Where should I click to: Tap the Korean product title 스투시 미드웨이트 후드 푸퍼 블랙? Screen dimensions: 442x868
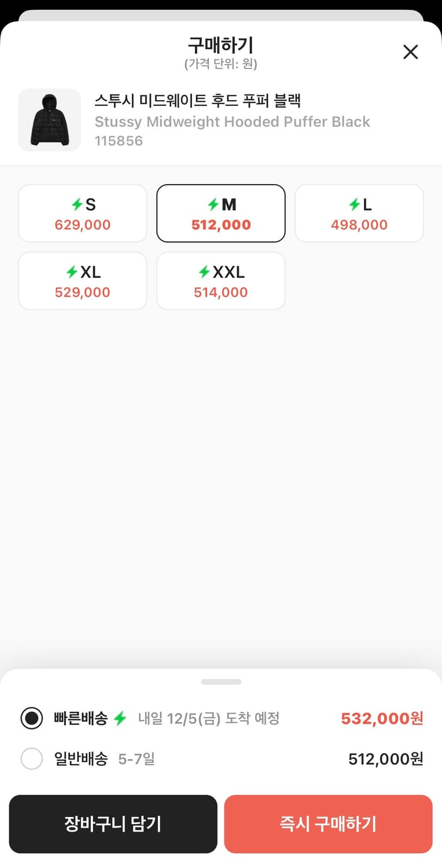pyautogui.click(x=198, y=101)
